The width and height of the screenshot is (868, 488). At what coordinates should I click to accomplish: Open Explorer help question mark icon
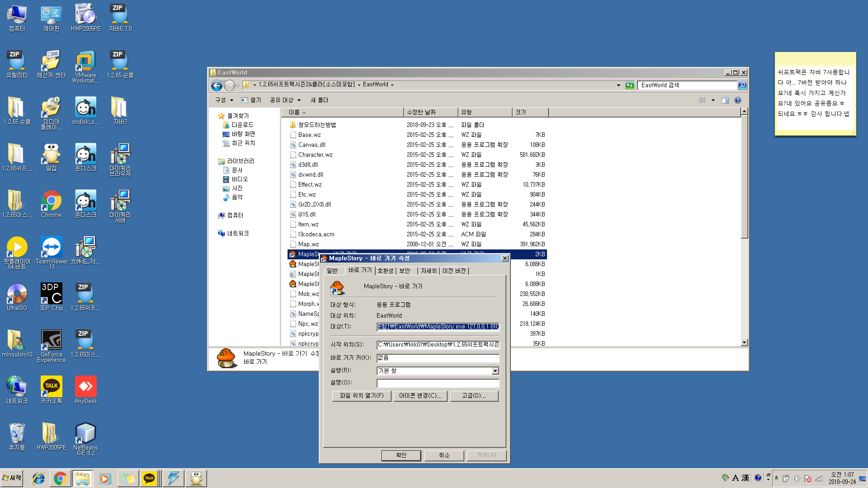pos(738,100)
